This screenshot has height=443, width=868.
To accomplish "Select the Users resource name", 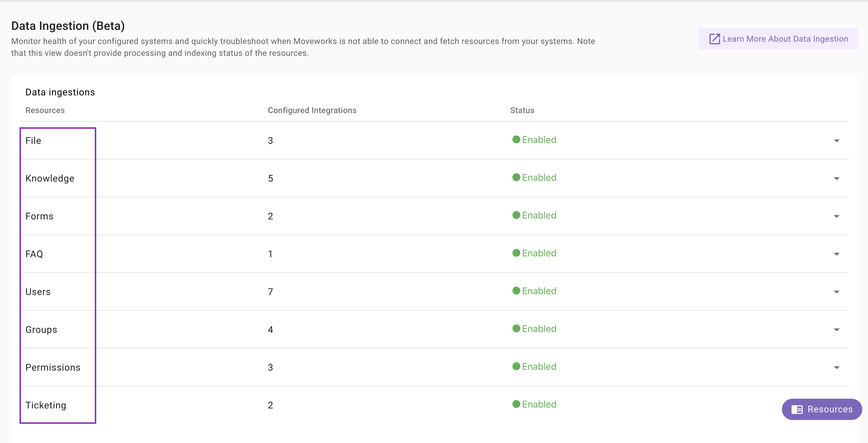I will pos(38,291).
